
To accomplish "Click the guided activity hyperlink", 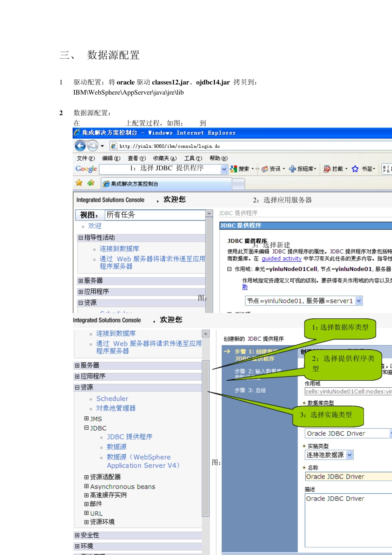I will (281, 259).
